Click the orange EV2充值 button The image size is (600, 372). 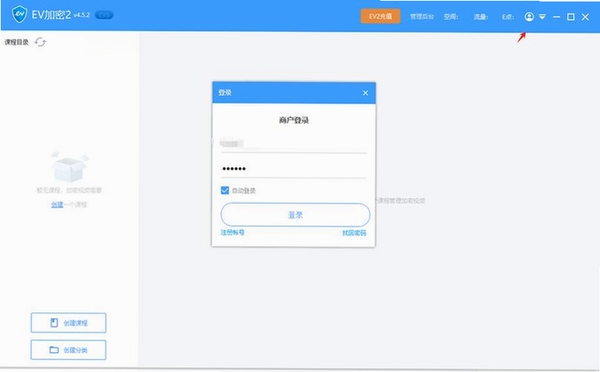pos(380,16)
